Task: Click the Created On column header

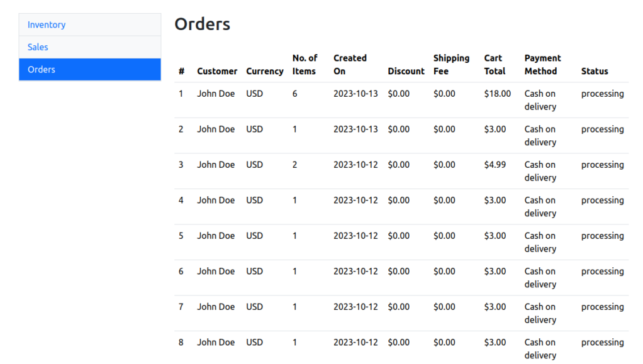Action: [350, 65]
